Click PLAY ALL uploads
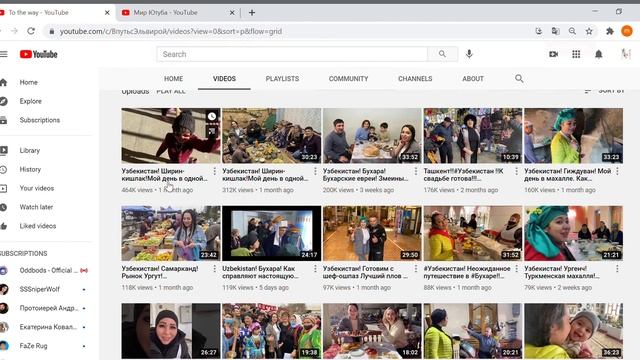The width and height of the screenshot is (640, 360). pyautogui.click(x=171, y=91)
